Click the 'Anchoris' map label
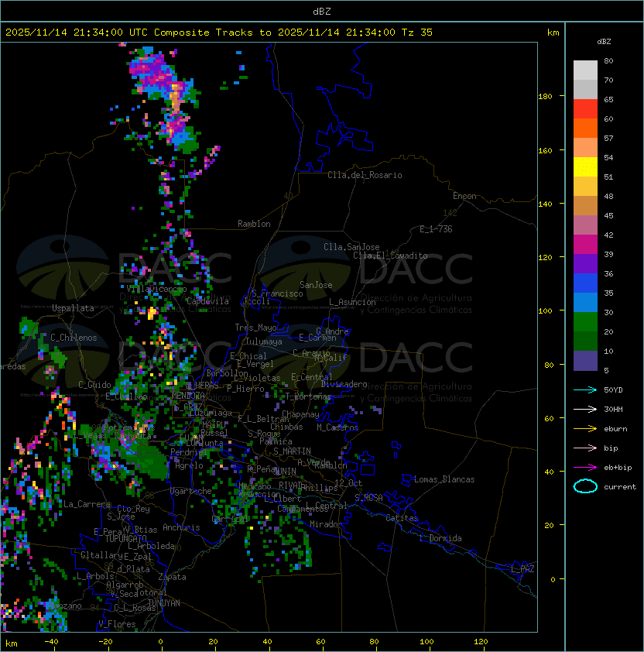The width and height of the screenshot is (644, 652). [181, 527]
